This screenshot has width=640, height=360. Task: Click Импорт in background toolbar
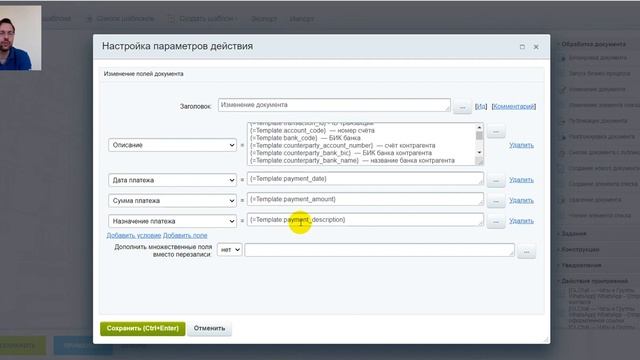point(302,19)
